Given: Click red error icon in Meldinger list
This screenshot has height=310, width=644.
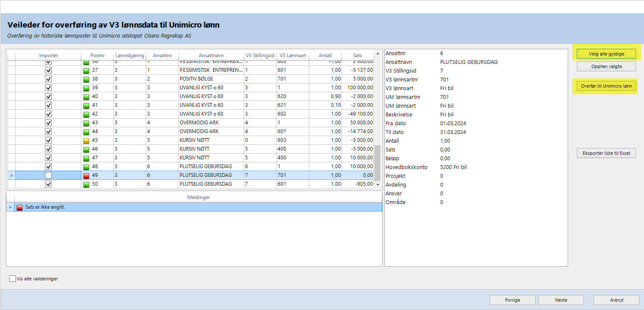Looking at the screenshot, I should click(x=20, y=207).
